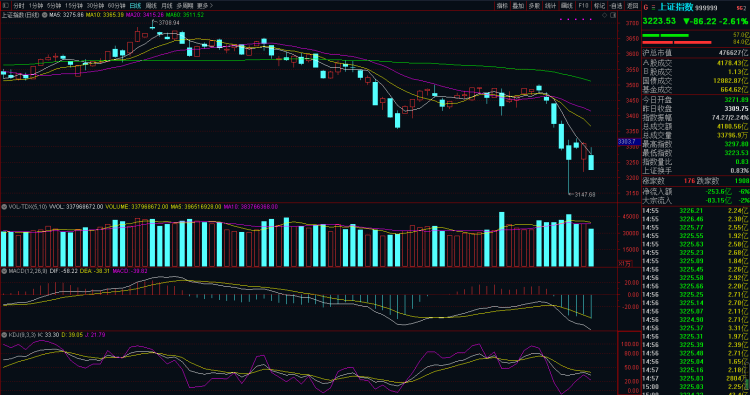Click the 基金成交 row

coord(695,89)
